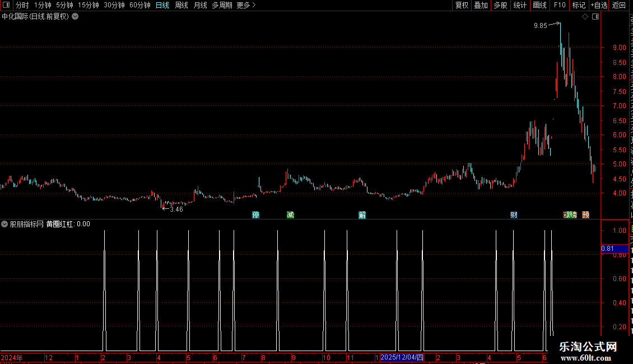Switch to 周线 weekly chart tab
Screen dimensions: 633x364
point(181,5)
